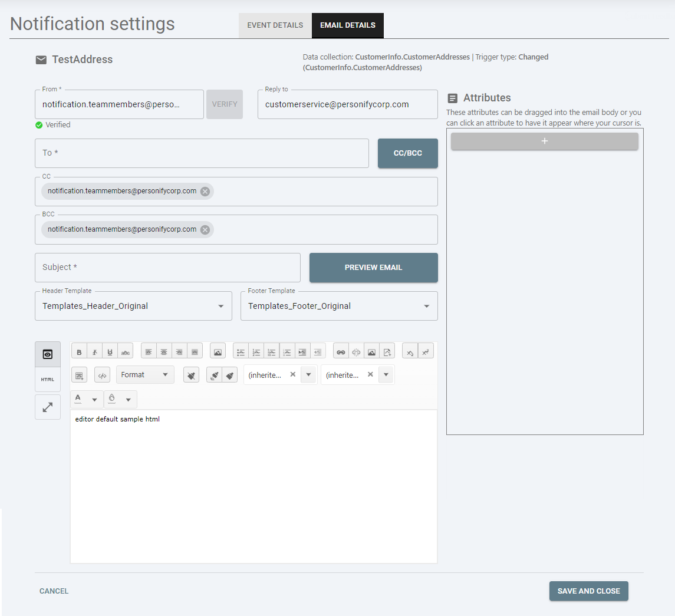Click the VERIFY button
Viewport: 675px width, 616px height.
coord(225,104)
